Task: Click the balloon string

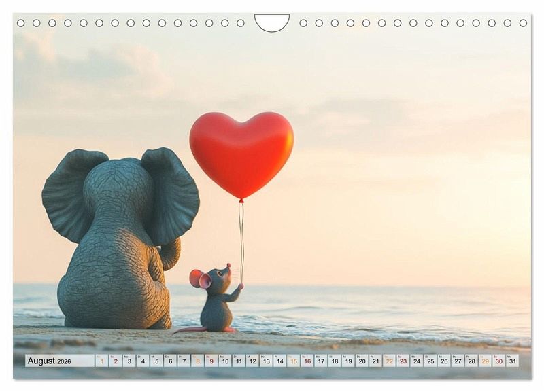Action: click(x=241, y=238)
